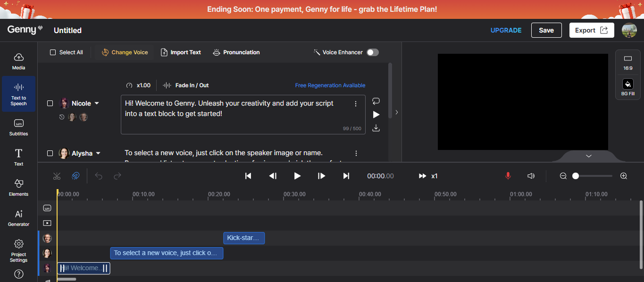Click the scissors split tool icon
The height and width of the screenshot is (282, 644).
pyautogui.click(x=57, y=176)
